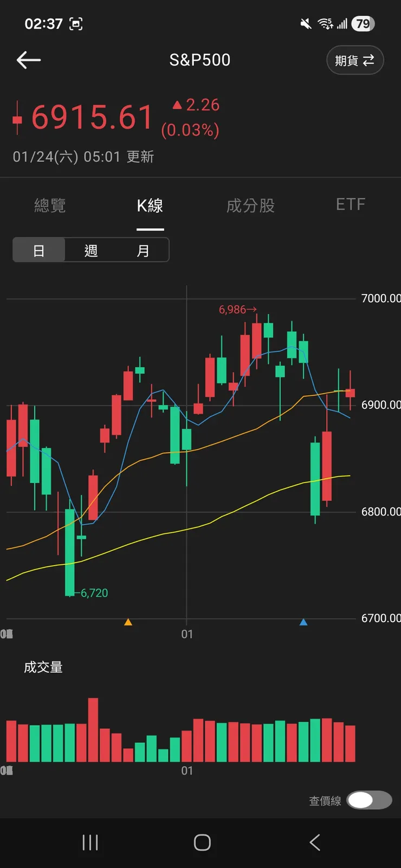This screenshot has height=868, width=401.
Task: Open the 總覽 overview tab
Action: (50, 205)
